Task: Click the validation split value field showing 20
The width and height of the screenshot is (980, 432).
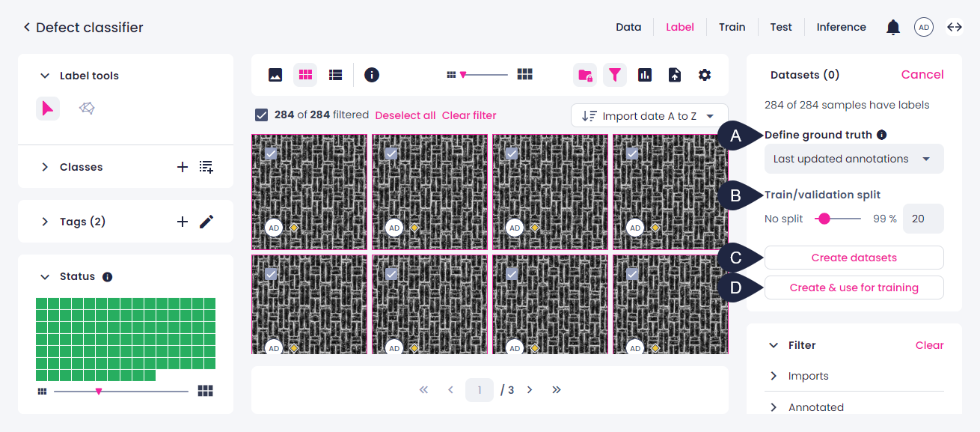Action: 923,219
